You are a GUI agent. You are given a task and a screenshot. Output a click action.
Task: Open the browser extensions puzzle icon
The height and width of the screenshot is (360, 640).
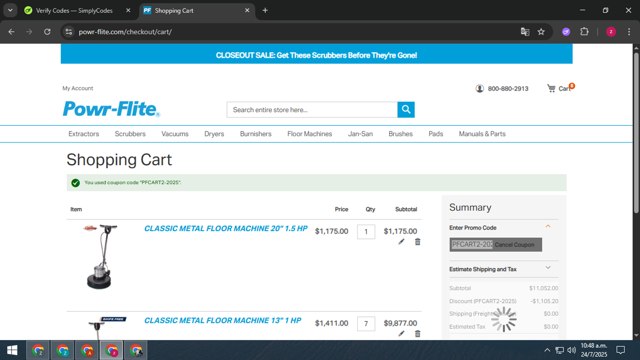coord(584,32)
